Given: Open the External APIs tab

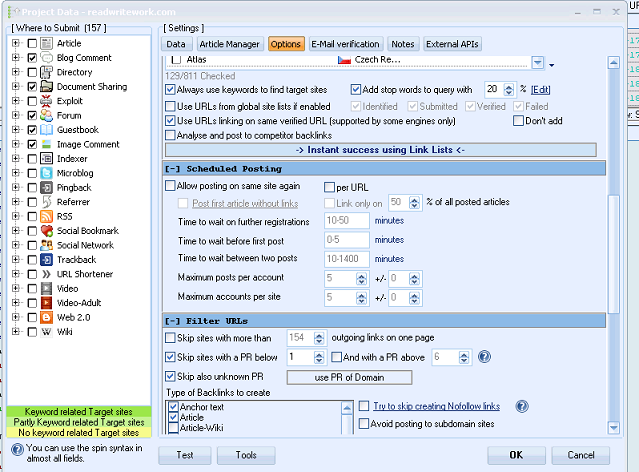Looking at the screenshot, I should coord(452,44).
